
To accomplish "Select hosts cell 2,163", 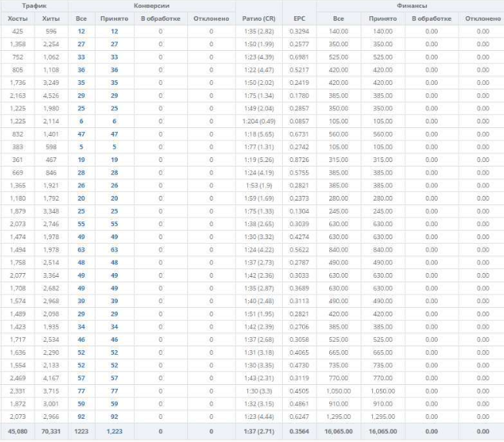I will coord(18,96).
